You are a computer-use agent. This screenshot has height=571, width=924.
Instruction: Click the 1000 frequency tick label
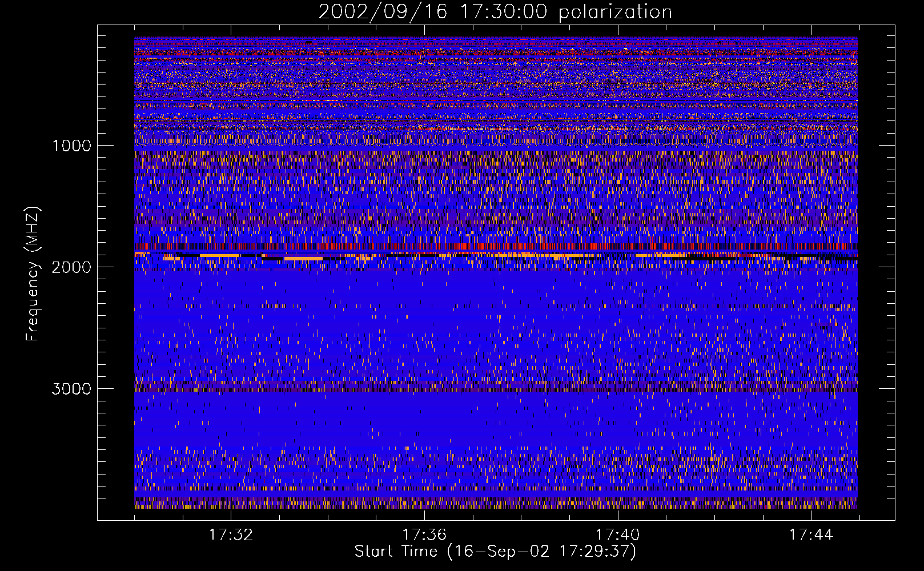[72, 146]
